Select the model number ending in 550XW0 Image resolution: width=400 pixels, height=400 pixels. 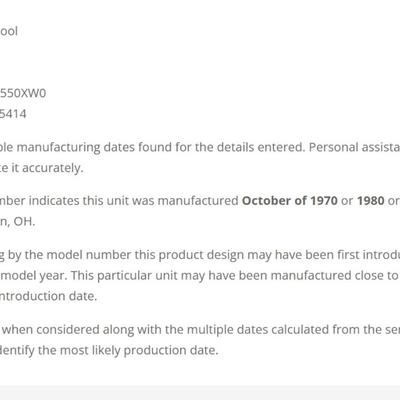[x=23, y=93]
